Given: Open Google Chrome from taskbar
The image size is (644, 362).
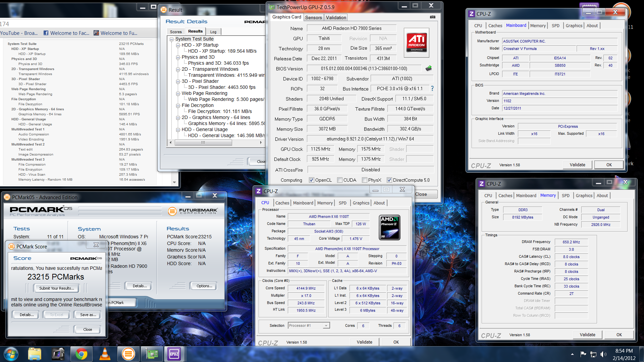Looking at the screenshot, I should (81, 354).
